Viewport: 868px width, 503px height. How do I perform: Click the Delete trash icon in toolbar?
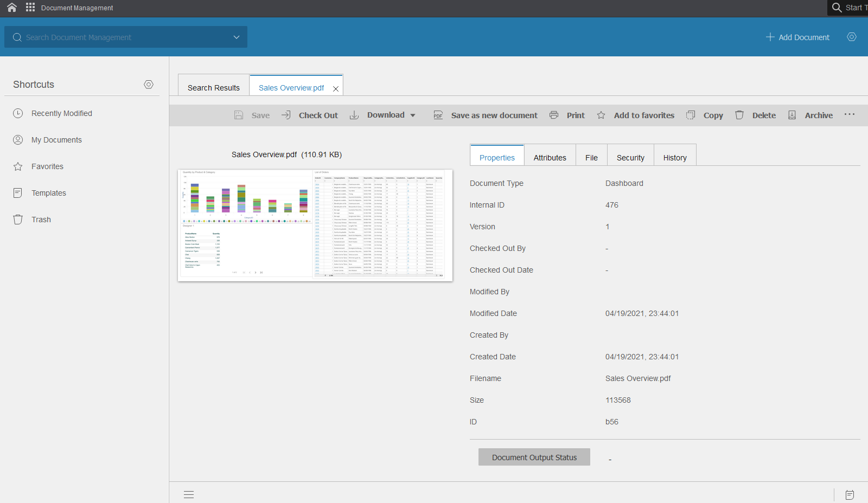tap(739, 115)
